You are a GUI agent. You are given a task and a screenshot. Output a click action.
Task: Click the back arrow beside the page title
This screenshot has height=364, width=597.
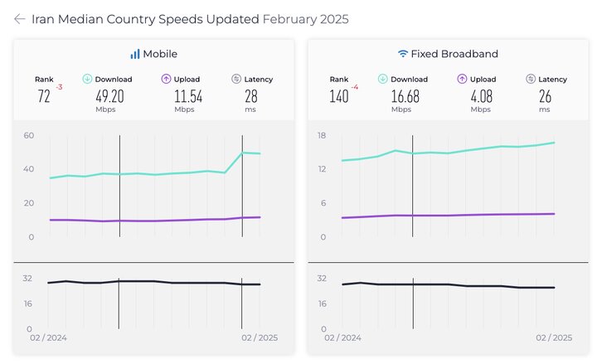19,19
